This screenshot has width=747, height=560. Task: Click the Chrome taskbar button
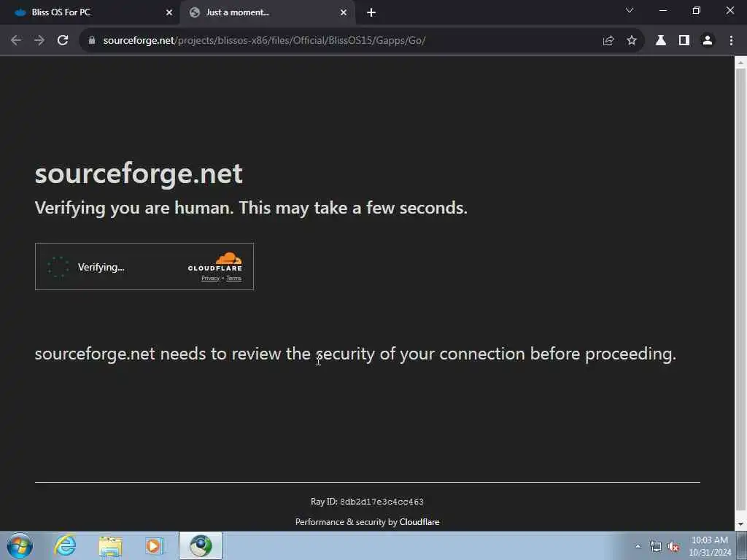click(201, 545)
